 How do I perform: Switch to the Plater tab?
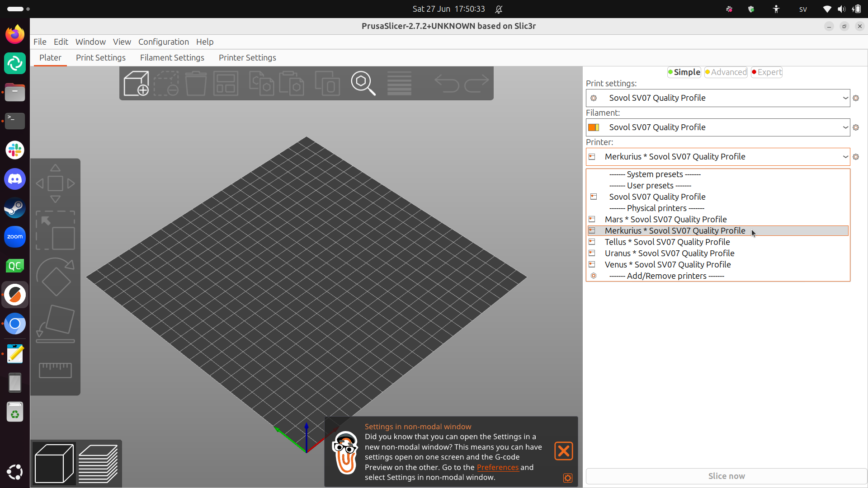click(50, 58)
